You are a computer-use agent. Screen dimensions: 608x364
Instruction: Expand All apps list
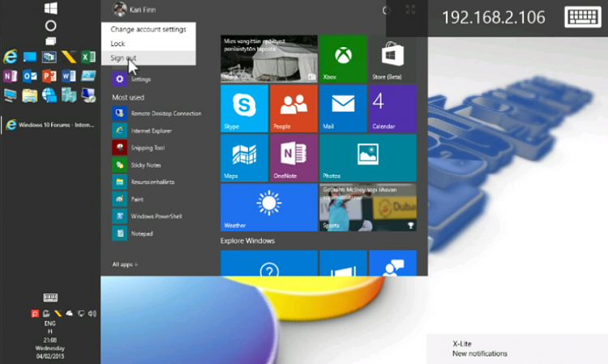[x=125, y=264]
